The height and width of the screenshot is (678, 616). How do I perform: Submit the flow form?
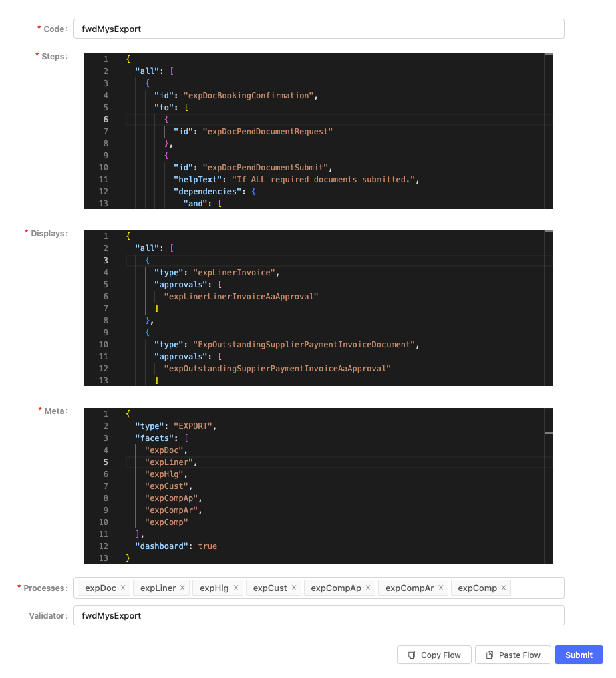[579, 655]
